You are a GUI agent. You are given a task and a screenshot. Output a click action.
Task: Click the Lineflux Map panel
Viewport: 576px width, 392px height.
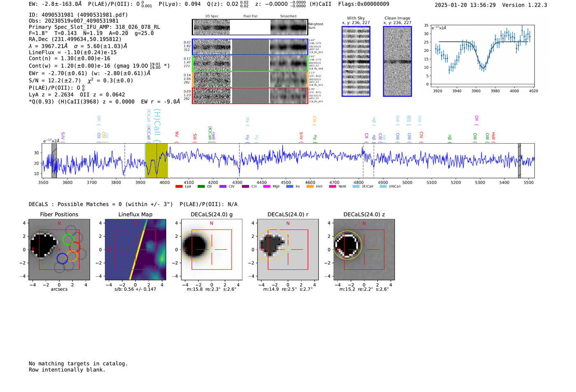pos(135,249)
